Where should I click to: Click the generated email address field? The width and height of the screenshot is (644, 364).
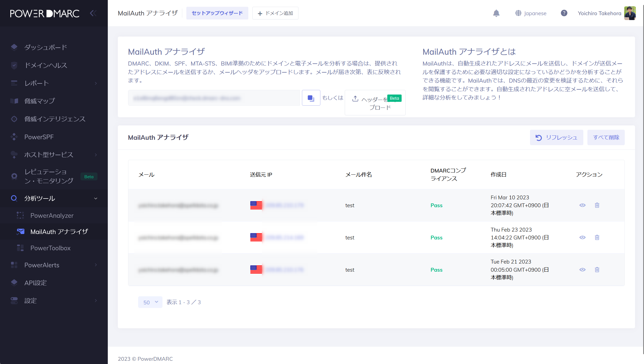click(214, 98)
